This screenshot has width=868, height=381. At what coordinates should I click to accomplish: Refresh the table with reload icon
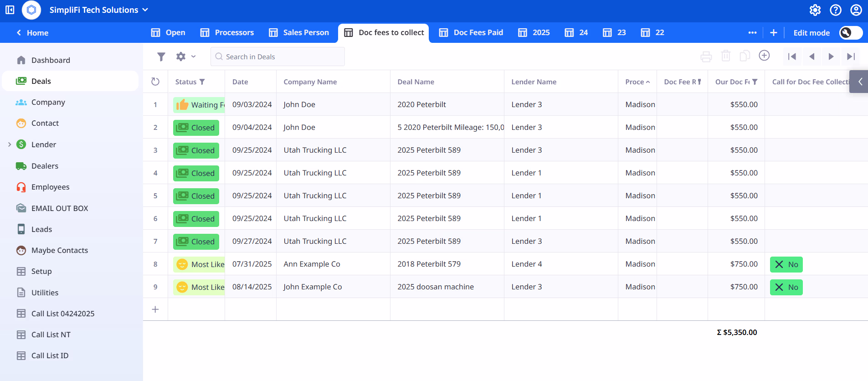(x=155, y=82)
